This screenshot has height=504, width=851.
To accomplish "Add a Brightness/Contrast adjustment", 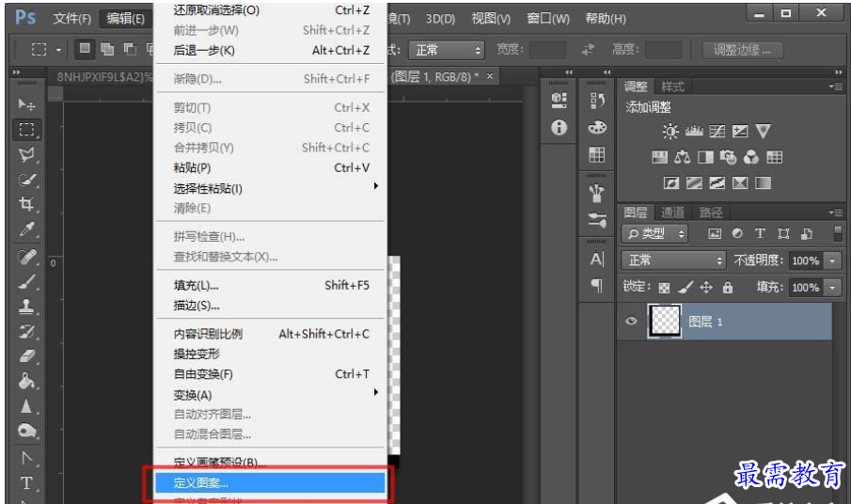I will (670, 131).
